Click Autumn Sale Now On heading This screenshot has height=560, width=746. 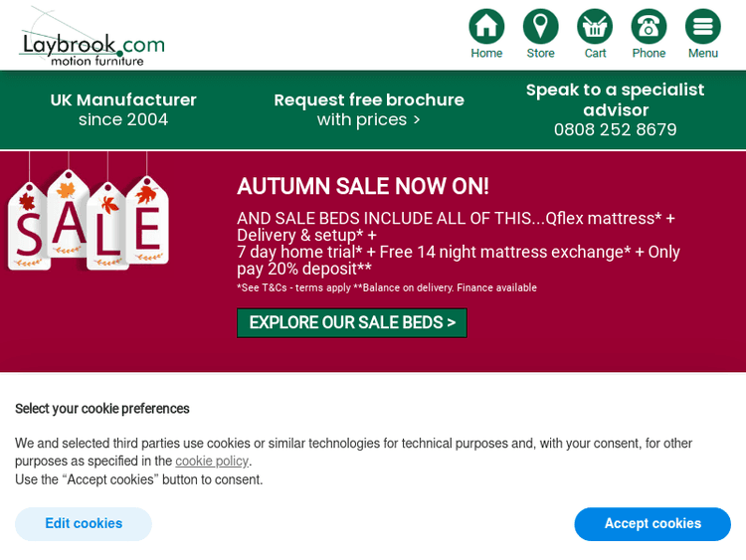(x=363, y=186)
